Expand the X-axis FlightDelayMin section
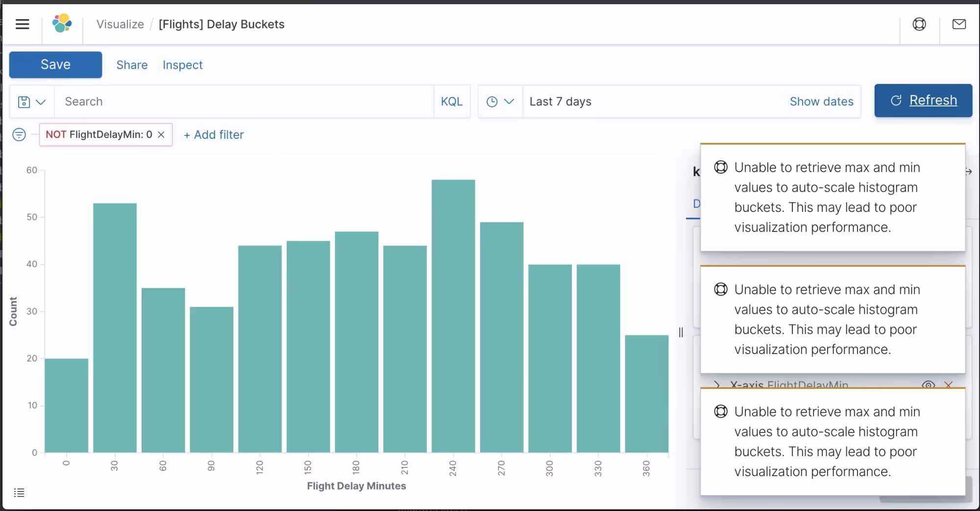The image size is (980, 511). point(717,384)
